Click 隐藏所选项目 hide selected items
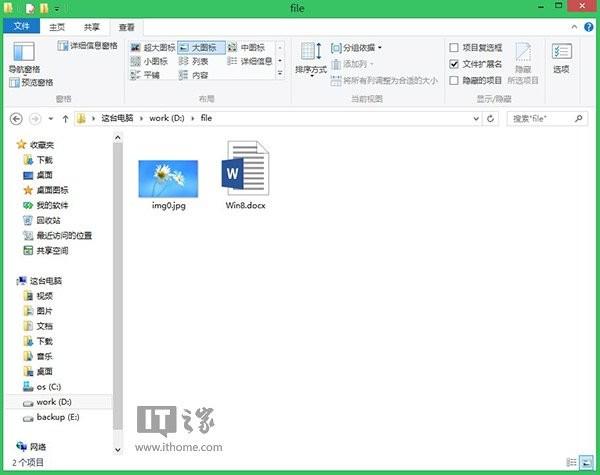Viewport: 600px width, 475px height. click(523, 63)
